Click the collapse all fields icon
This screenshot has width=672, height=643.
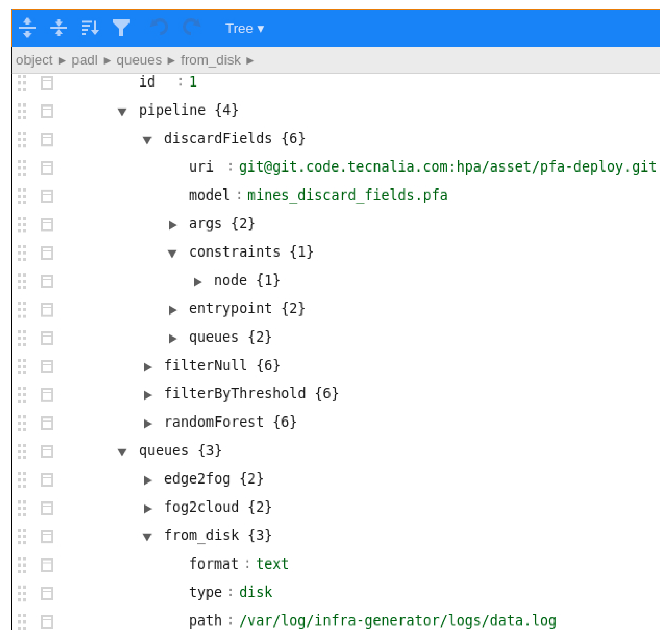coord(59,28)
